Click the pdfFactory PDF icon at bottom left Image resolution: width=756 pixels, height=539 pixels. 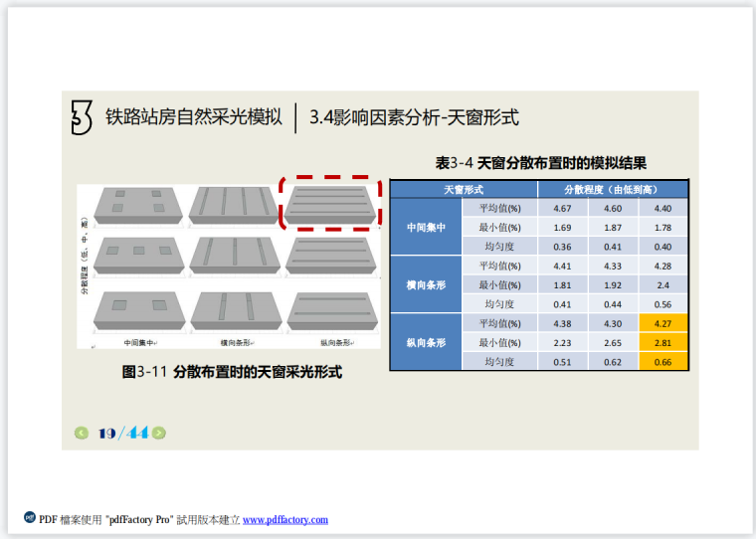pyautogui.click(x=30, y=518)
